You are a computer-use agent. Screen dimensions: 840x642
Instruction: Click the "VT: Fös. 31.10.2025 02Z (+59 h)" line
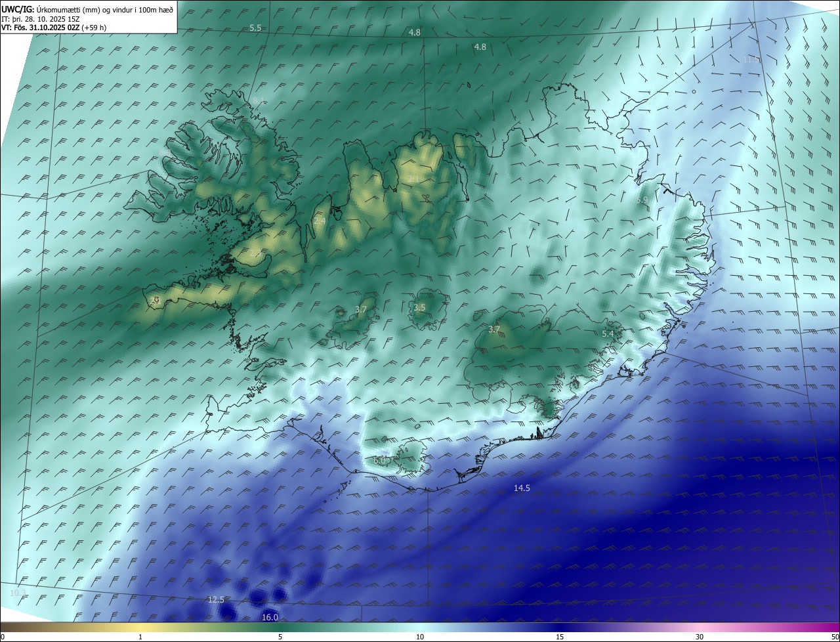click(54, 28)
